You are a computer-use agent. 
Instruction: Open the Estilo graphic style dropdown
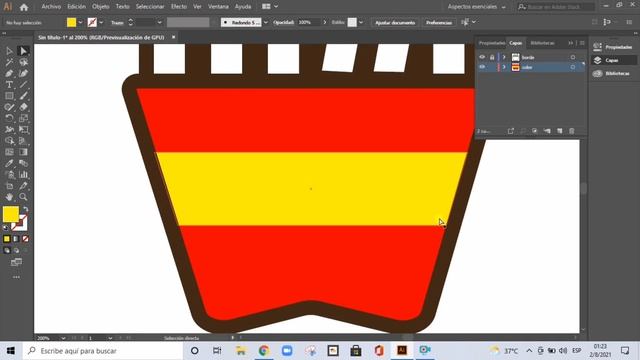[x=361, y=22]
